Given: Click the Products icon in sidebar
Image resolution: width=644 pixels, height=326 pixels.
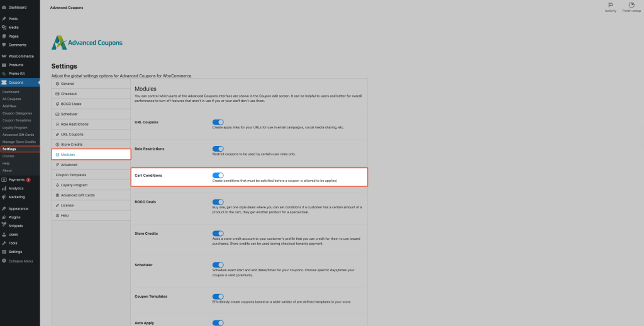Looking at the screenshot, I should [x=4, y=65].
